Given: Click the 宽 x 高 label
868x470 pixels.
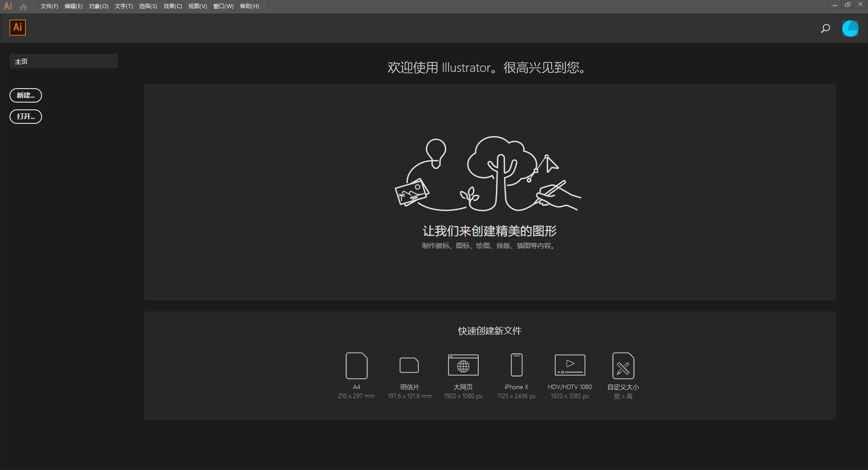Looking at the screenshot, I should 623,396.
